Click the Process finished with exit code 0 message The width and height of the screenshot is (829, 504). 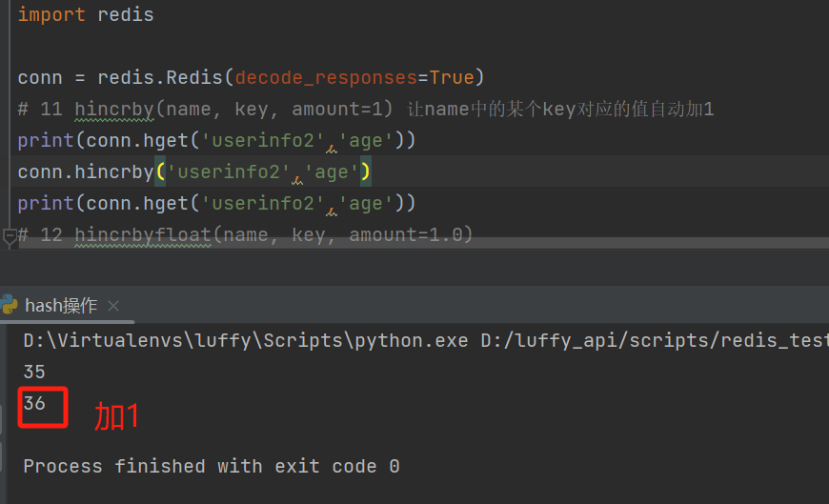pyautogui.click(x=211, y=466)
